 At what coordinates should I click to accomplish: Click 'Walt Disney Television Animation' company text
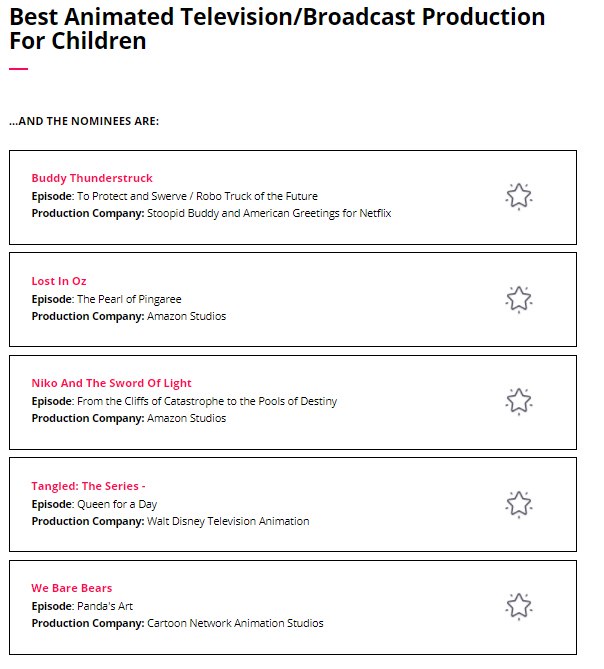click(228, 521)
